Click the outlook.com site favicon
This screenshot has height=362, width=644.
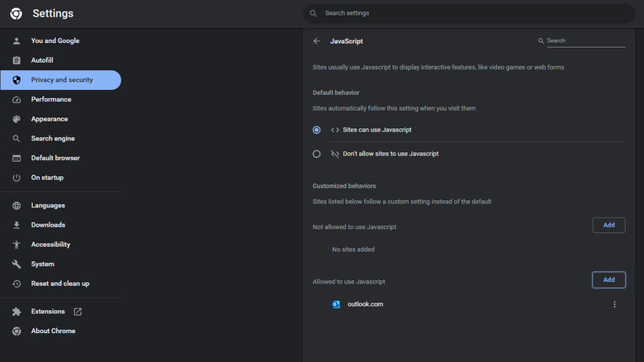[336, 304]
